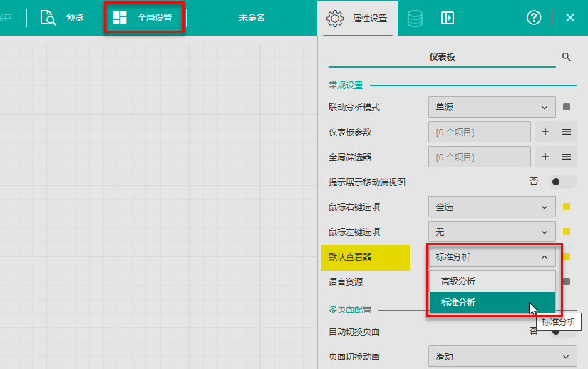Open the 鼠标左键选项 dropdown
The height and width of the screenshot is (369, 588).
pos(492,232)
